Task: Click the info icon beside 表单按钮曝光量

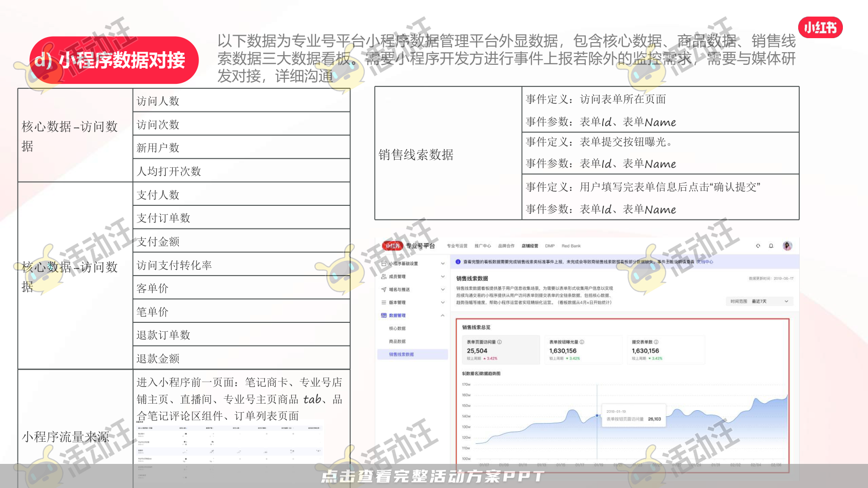Action: (x=582, y=342)
